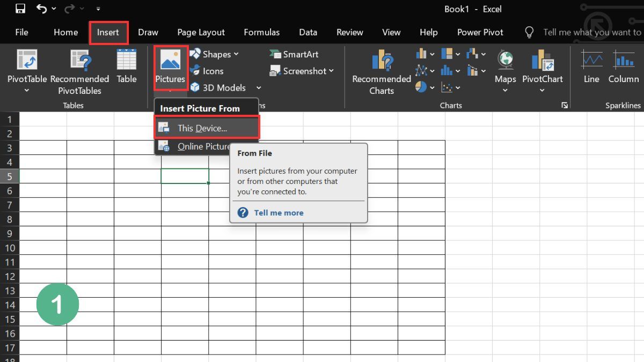Open the Charts dialog box launcher
Screen dimensions: 644x362
(564, 106)
